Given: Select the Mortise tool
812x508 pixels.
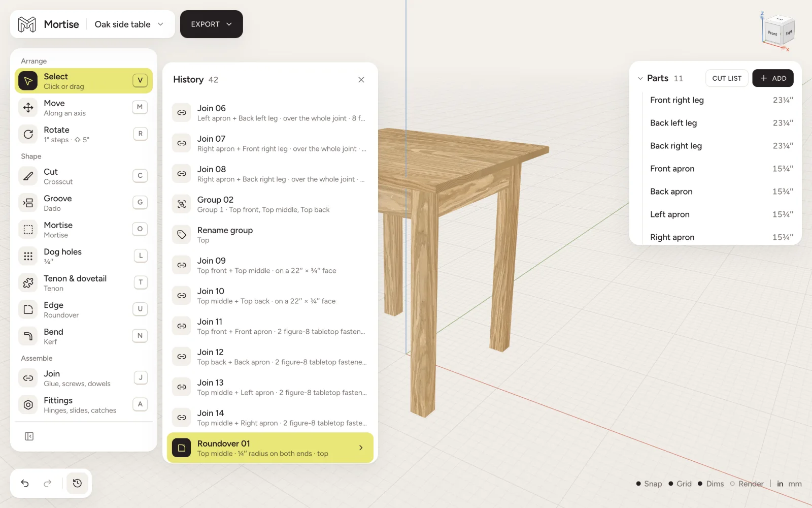Looking at the screenshot, I should pyautogui.click(x=84, y=230).
